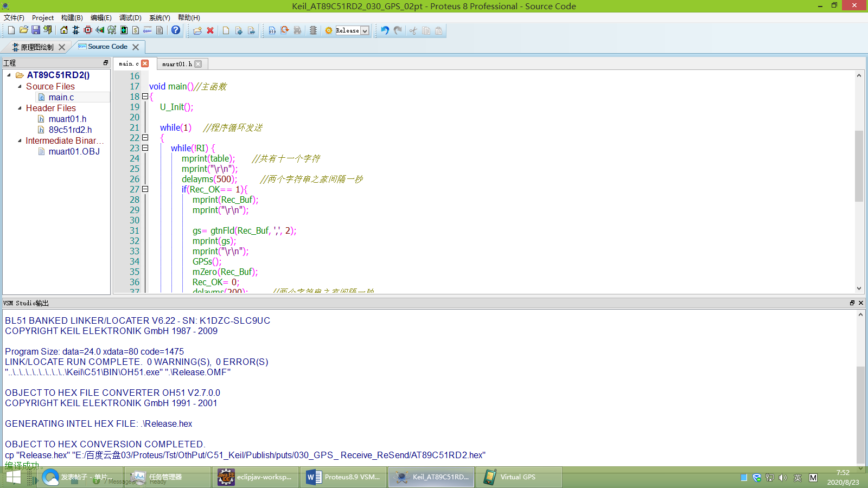Click the Paste clipboard toolbar icon
The height and width of the screenshot is (488, 868).
(438, 30)
